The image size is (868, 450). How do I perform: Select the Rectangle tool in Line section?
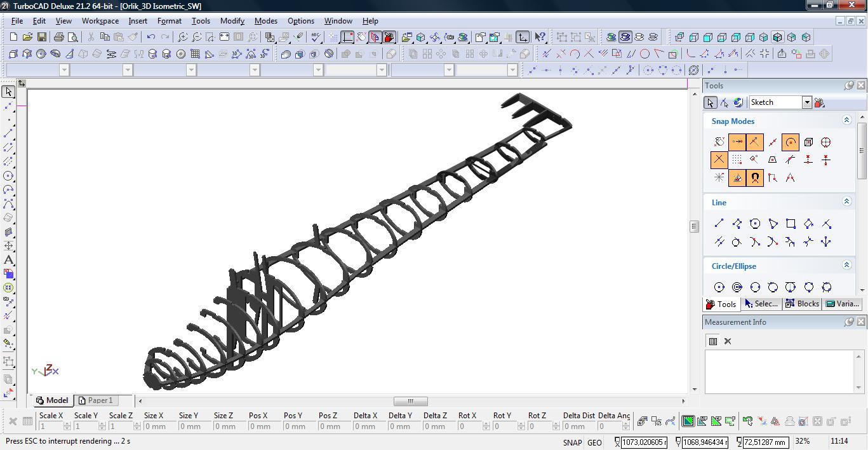click(791, 224)
